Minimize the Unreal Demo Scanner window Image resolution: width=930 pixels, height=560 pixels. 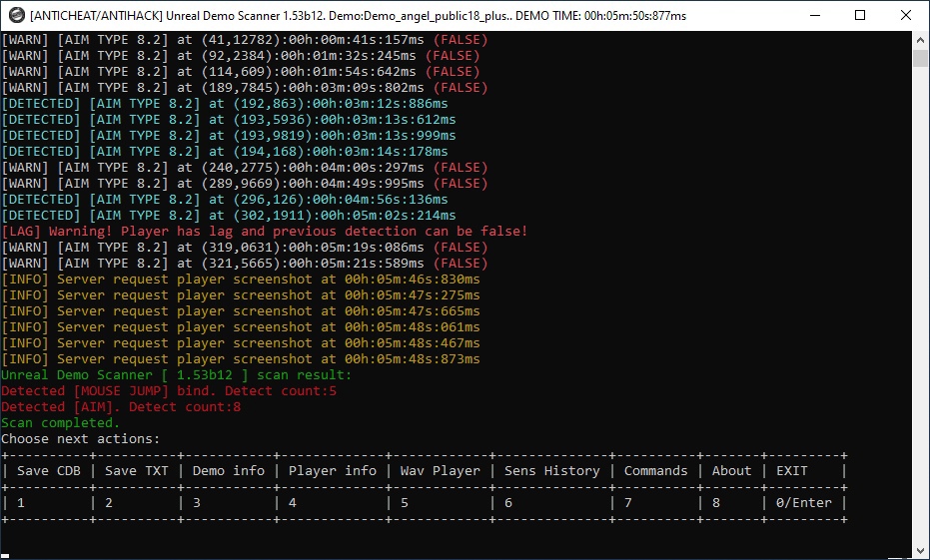(815, 15)
